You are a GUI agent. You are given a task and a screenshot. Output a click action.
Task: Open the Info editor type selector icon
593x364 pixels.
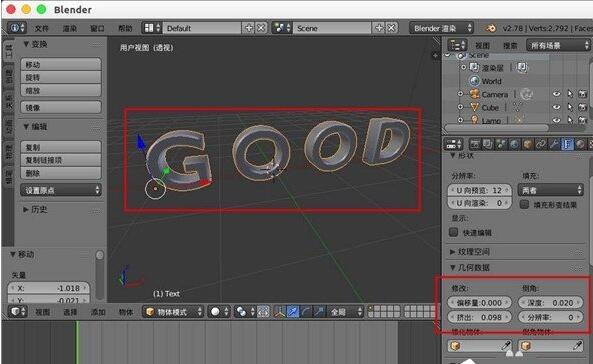(17, 28)
